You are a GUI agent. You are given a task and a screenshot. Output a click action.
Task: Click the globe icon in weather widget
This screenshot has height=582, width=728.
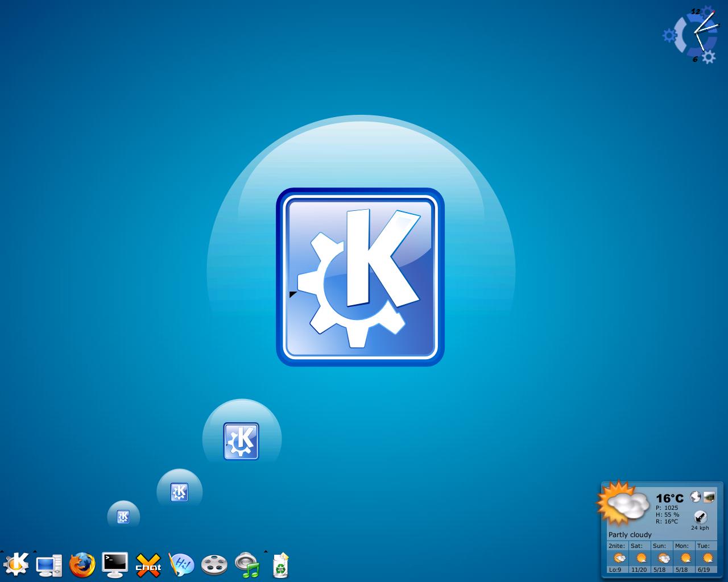pyautogui.click(x=695, y=497)
